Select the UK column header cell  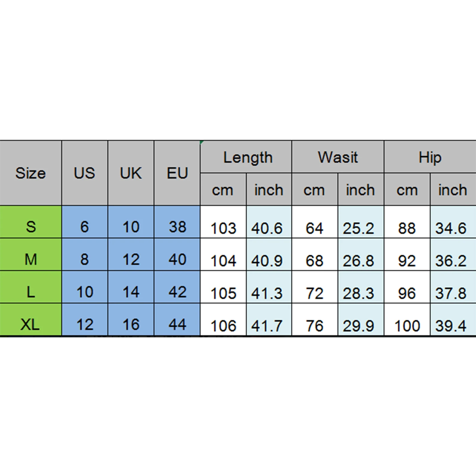pyautogui.click(x=131, y=173)
